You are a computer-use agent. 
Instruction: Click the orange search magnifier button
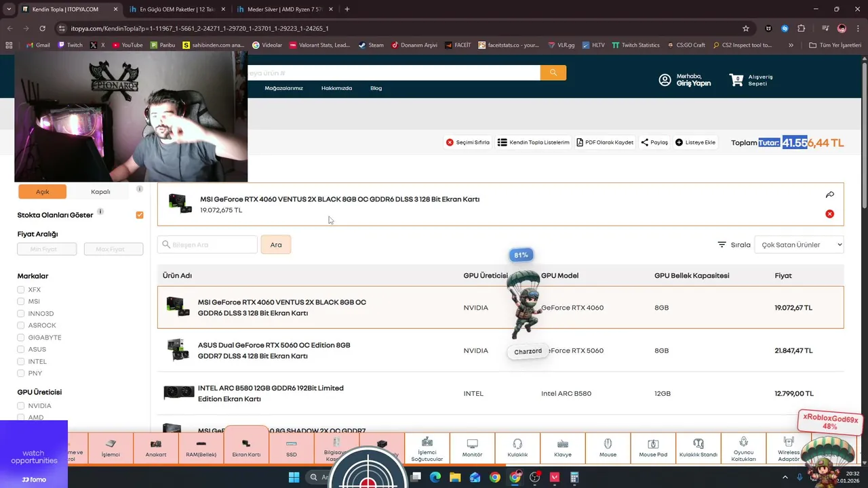pos(553,73)
